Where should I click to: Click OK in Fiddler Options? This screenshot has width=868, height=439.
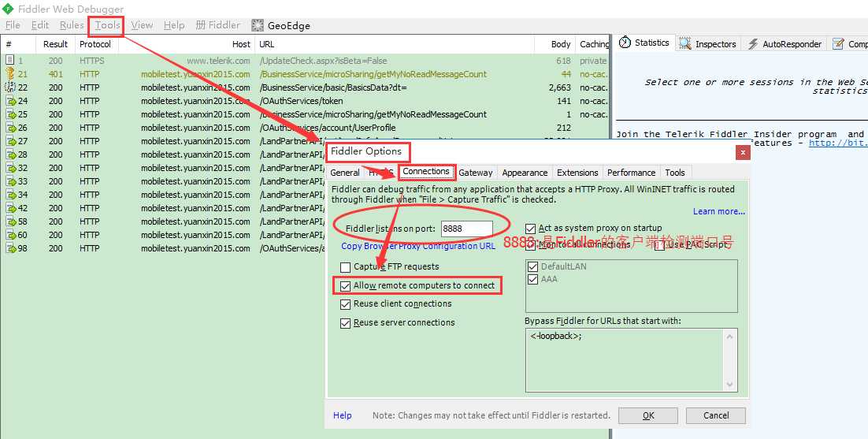click(x=648, y=415)
